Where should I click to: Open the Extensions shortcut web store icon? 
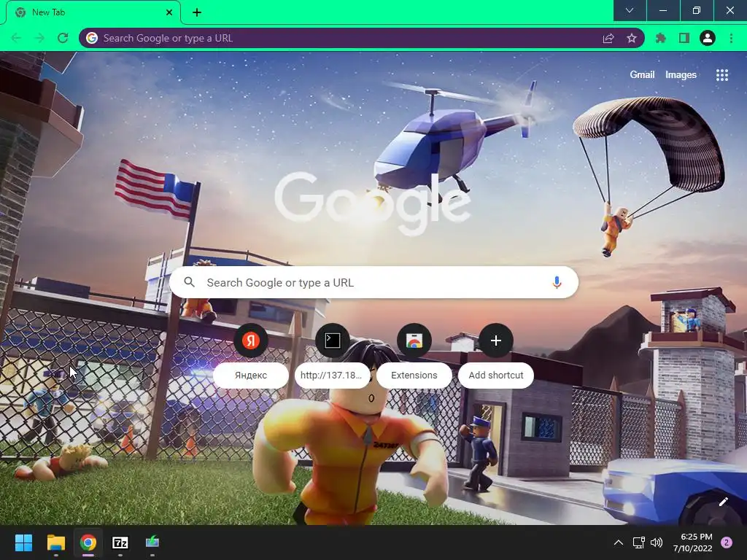point(414,341)
